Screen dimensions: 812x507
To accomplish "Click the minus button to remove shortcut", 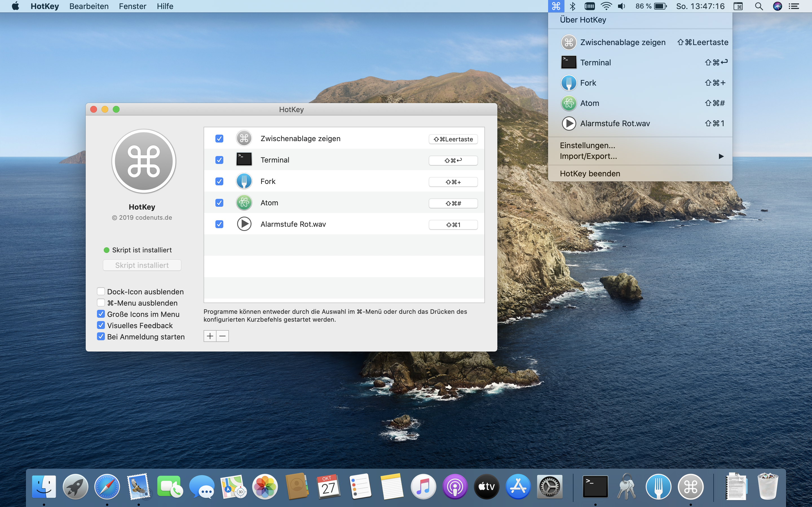I will pos(222,336).
